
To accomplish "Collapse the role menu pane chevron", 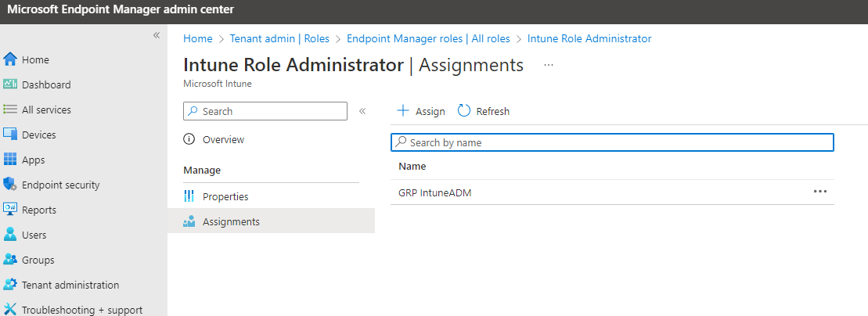I will point(362,111).
